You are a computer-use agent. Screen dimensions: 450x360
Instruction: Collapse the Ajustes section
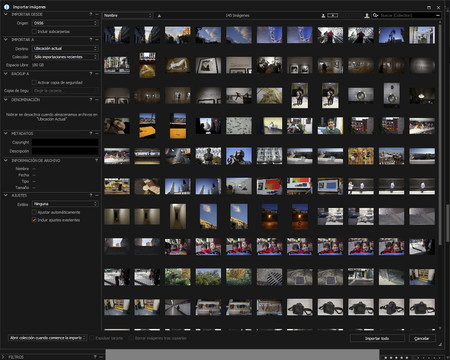tap(6, 195)
